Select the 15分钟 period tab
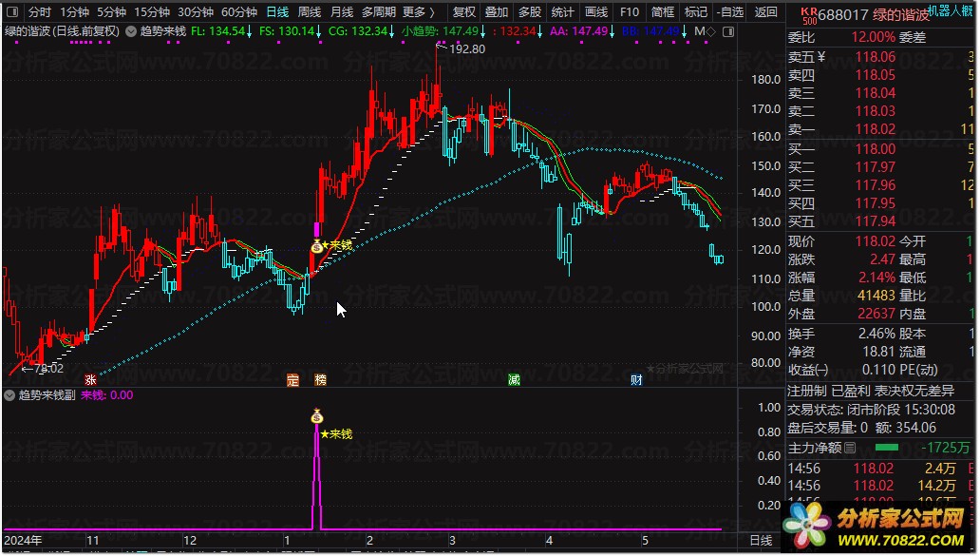 click(x=152, y=12)
